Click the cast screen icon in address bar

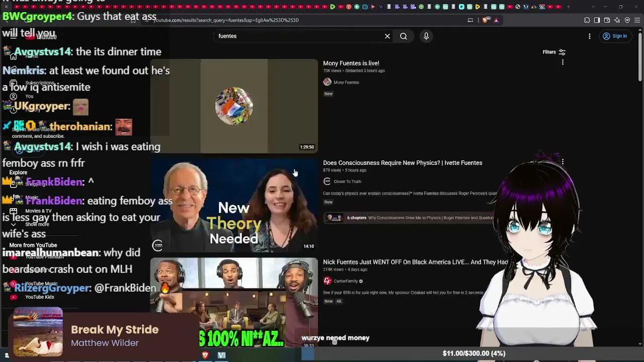point(470,20)
